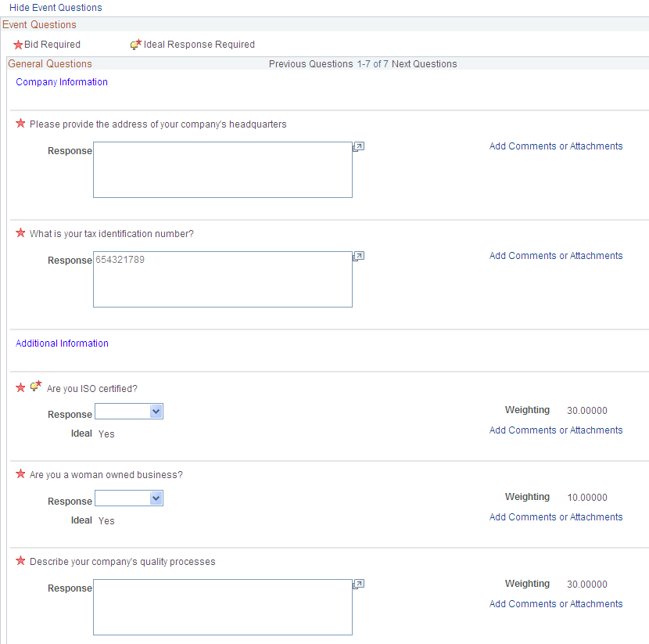Expand the headquarters address response box
Image resolution: width=649 pixels, height=644 pixels.
pyautogui.click(x=358, y=146)
